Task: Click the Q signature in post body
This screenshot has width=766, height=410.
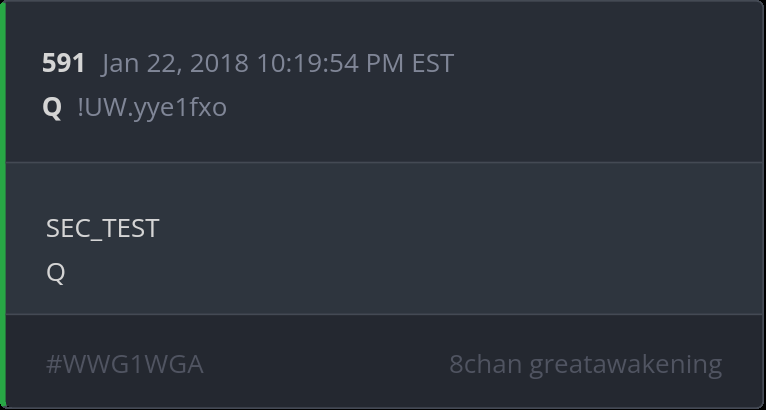Action: (x=55, y=272)
